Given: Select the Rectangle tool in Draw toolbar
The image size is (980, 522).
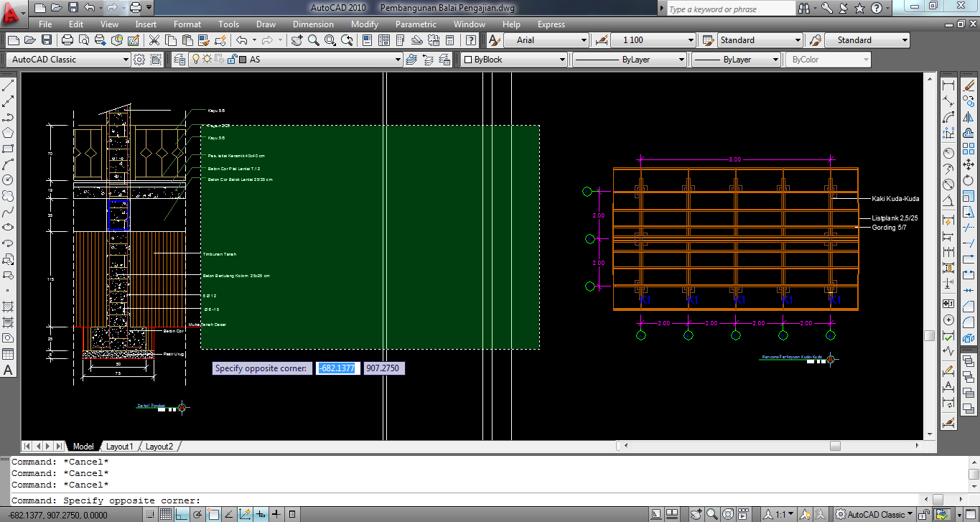Looking at the screenshot, I should (9, 149).
